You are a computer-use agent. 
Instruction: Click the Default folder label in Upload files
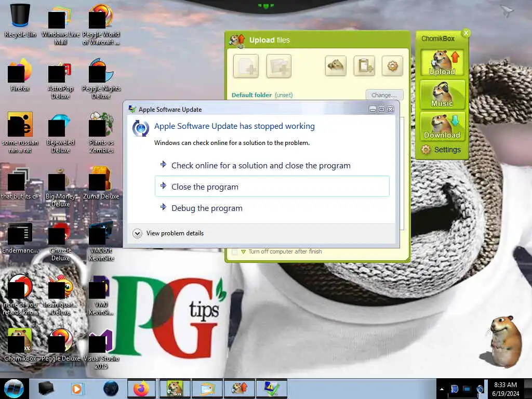[251, 95]
